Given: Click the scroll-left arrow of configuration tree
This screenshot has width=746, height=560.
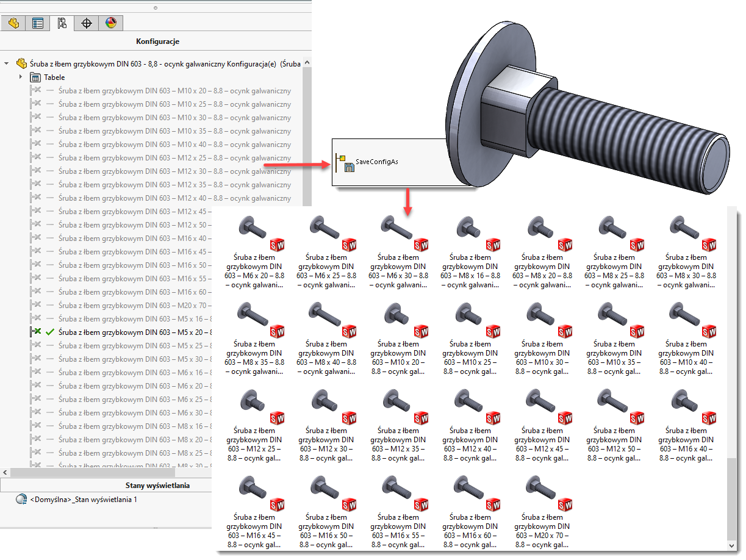Looking at the screenshot, I should 5,472.
